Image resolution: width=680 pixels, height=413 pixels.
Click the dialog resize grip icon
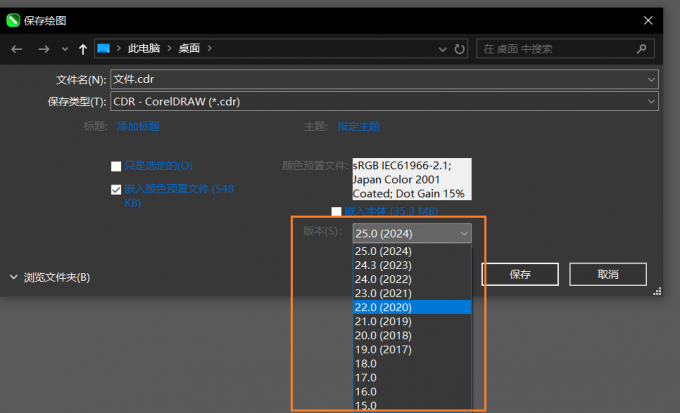pos(657,292)
